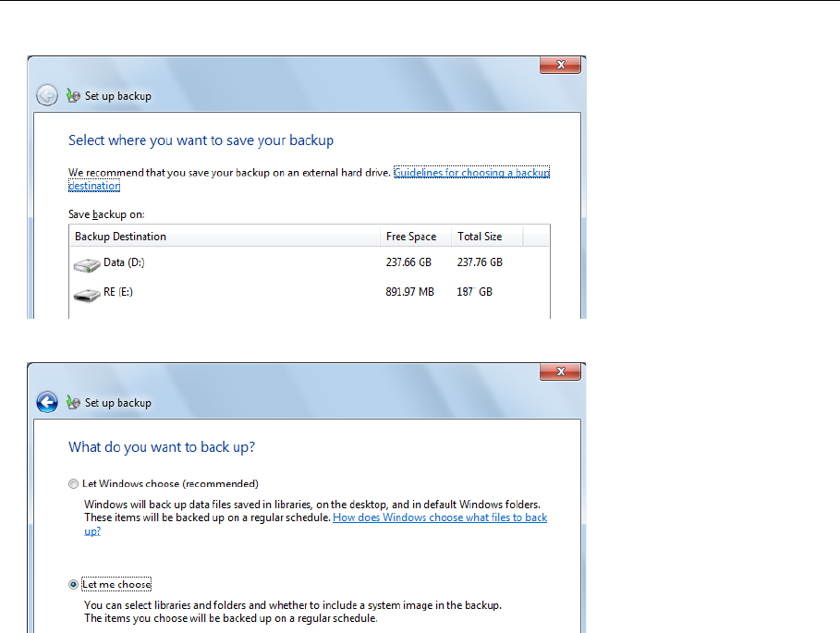
Task: Click the RE (E:) drive icon
Action: (x=87, y=295)
